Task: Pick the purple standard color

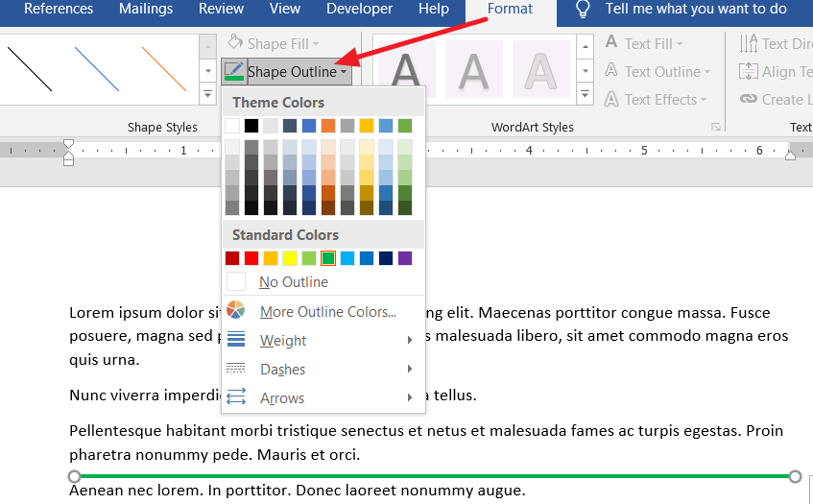Action: tap(405, 257)
